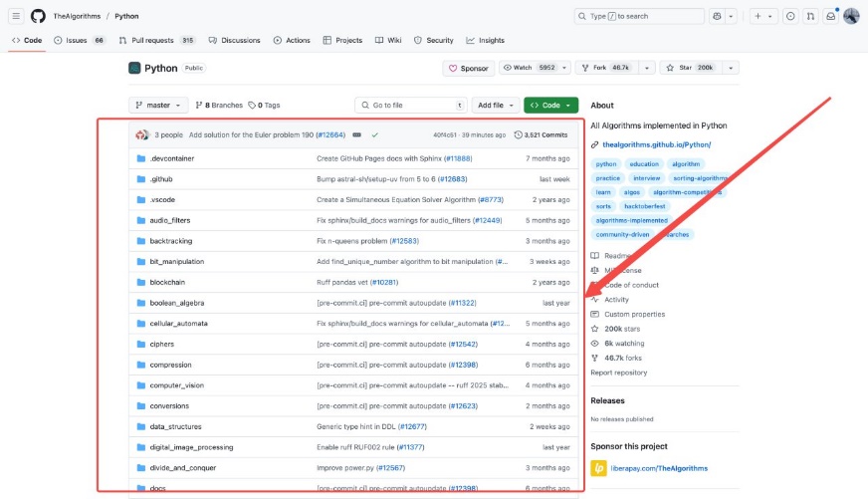Click the GitHub logo icon
868x499 pixels.
(x=38, y=16)
